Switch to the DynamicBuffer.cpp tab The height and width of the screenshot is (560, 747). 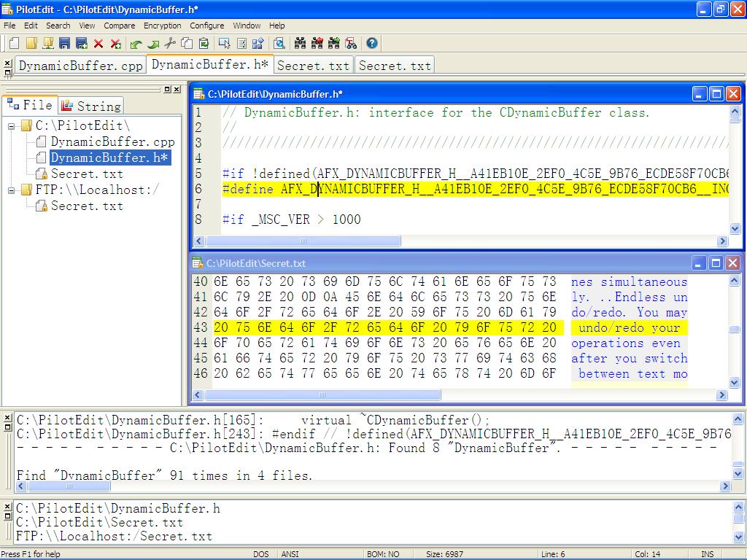[80, 66]
